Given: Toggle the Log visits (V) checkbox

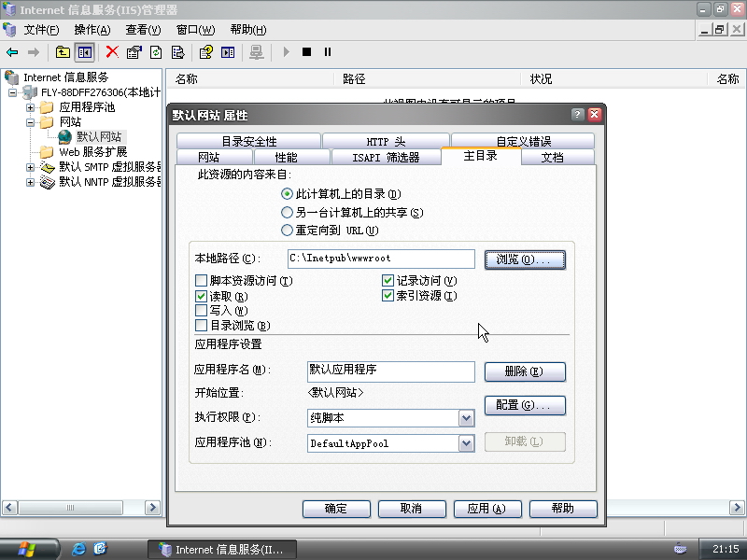Looking at the screenshot, I should 388,281.
